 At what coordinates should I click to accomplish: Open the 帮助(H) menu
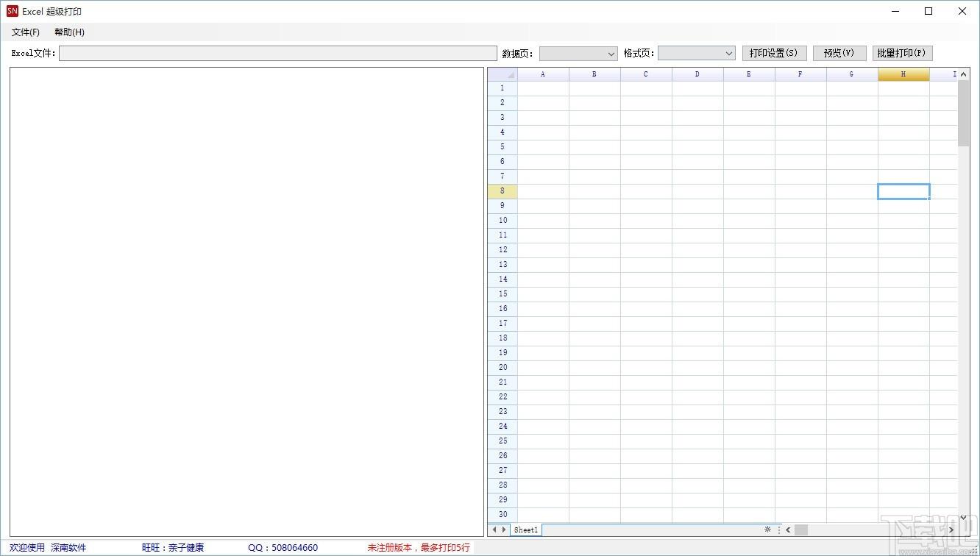click(69, 32)
